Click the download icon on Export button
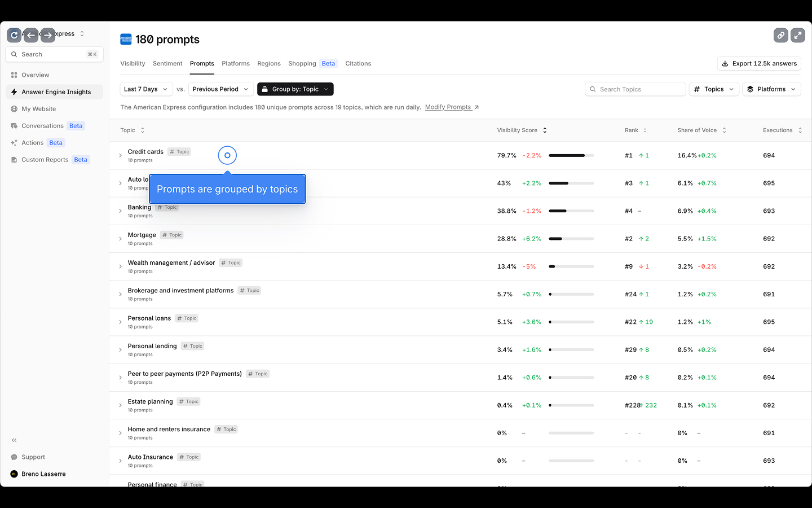Image resolution: width=812 pixels, height=508 pixels. click(725, 64)
